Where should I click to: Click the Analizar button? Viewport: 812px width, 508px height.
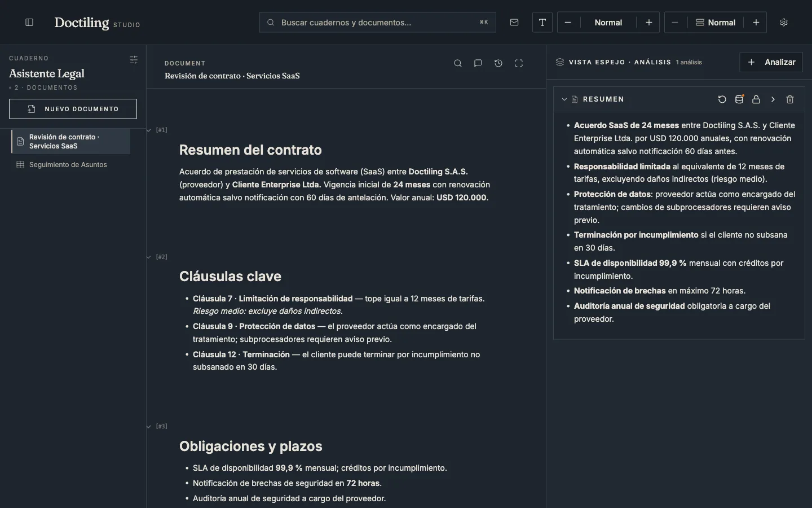pos(771,62)
